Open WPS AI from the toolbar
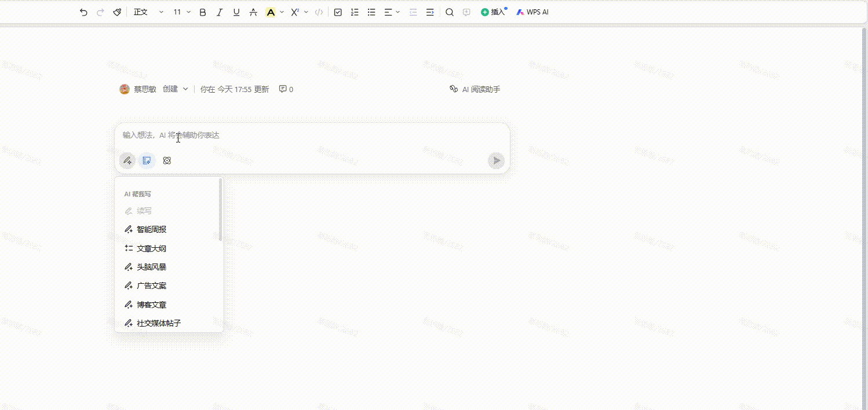Image resolution: width=868 pixels, height=410 pixels. 533,12
